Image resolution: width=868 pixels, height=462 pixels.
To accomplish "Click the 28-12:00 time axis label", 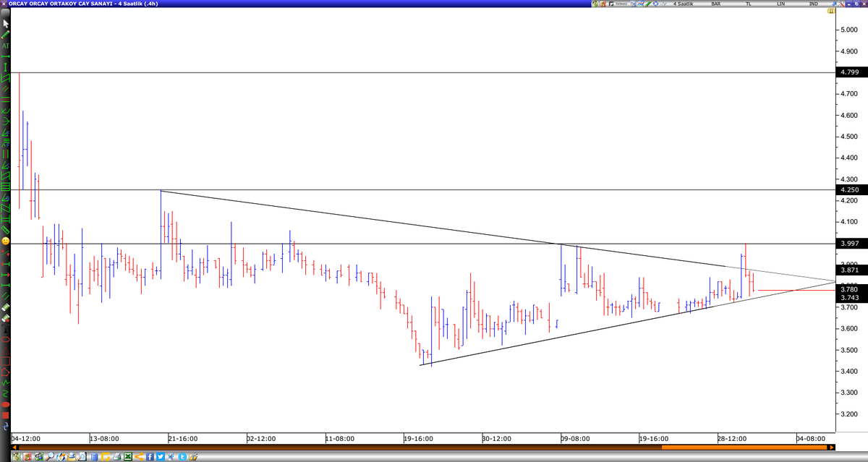I will pos(734,438).
